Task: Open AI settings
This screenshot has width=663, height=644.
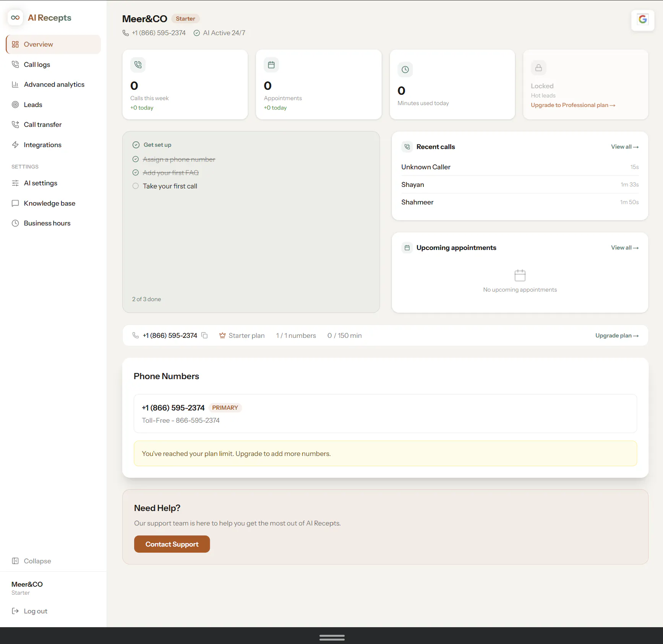Action: [53, 183]
